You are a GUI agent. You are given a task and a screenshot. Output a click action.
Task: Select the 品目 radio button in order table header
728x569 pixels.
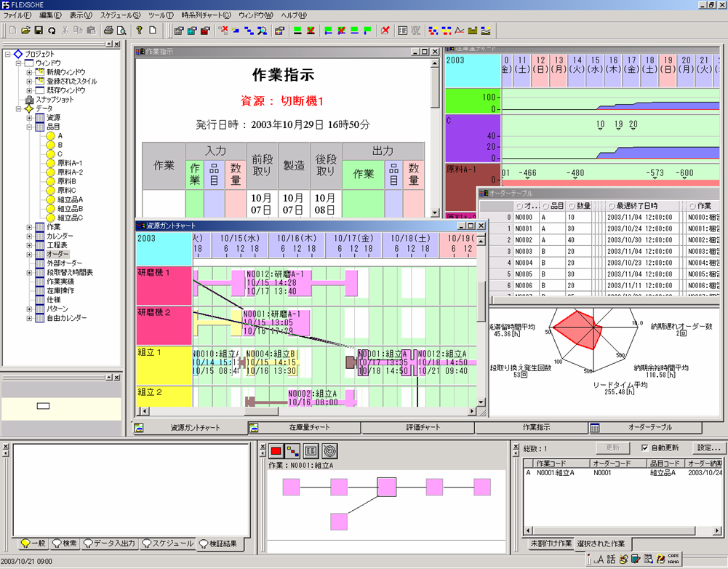(x=544, y=205)
